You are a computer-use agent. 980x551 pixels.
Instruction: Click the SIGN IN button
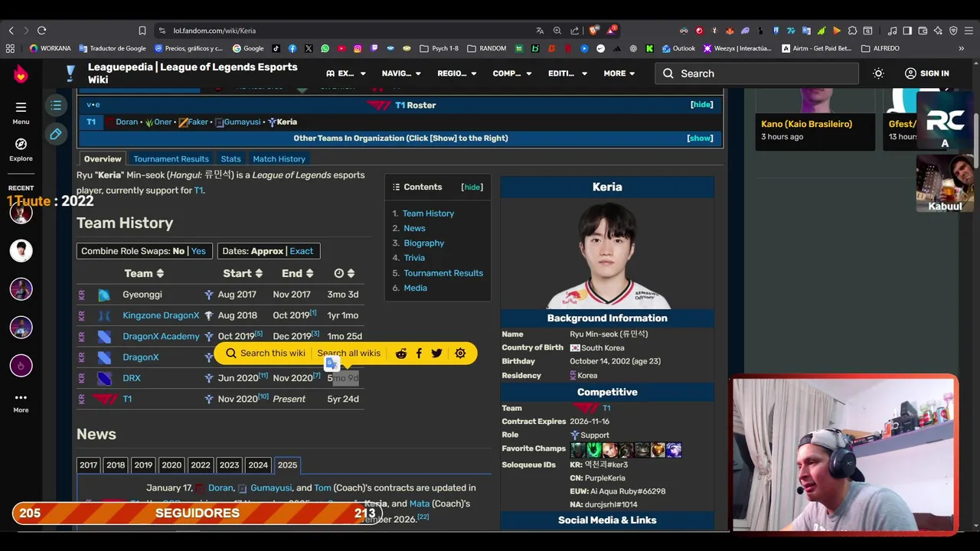(926, 73)
